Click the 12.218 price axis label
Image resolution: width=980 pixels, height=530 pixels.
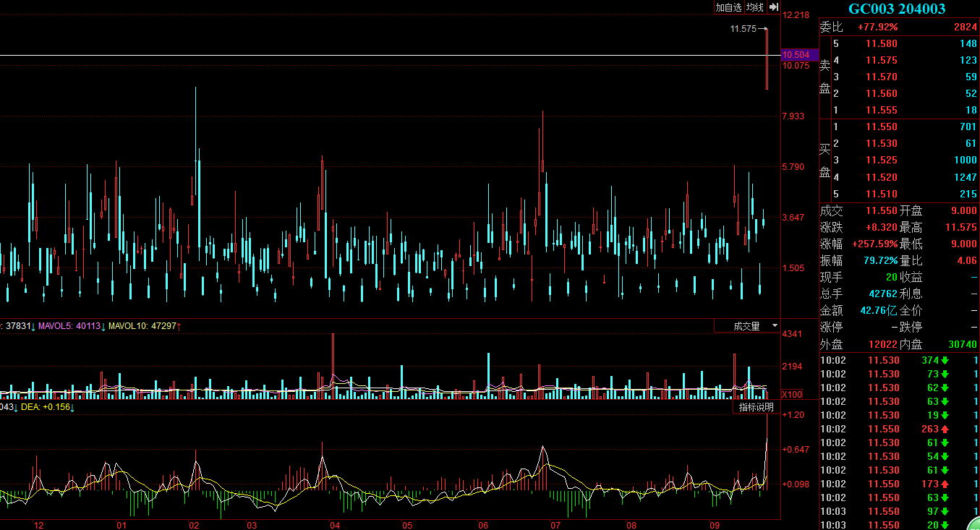coord(796,15)
